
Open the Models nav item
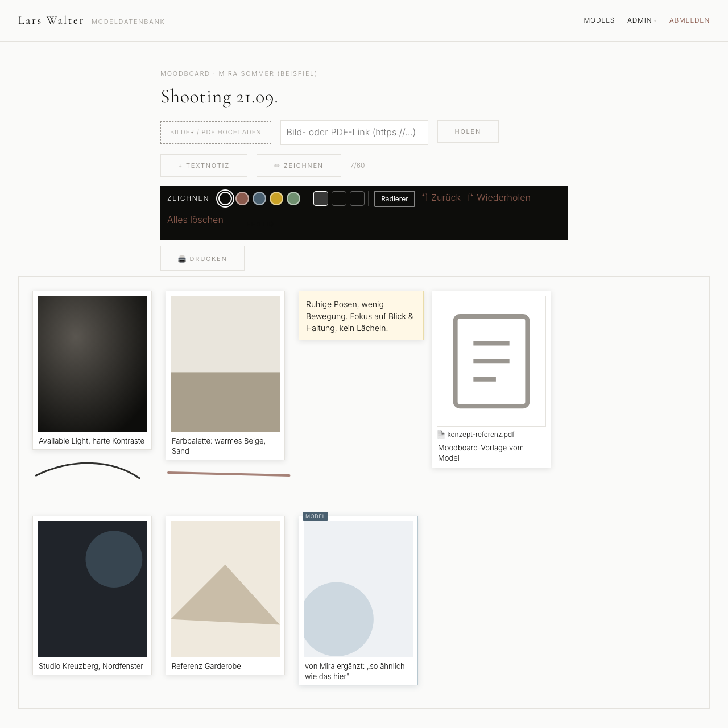(x=599, y=20)
